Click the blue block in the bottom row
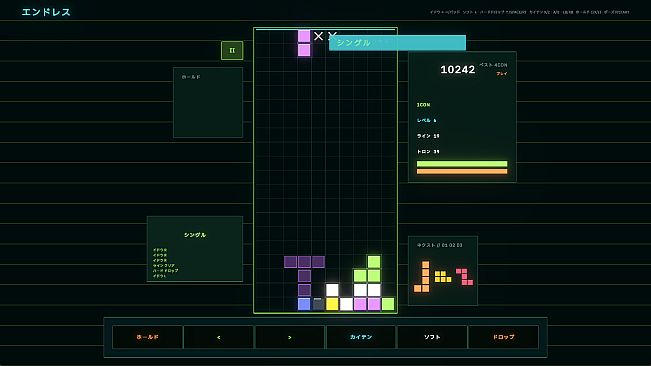The image size is (651, 366). (304, 304)
